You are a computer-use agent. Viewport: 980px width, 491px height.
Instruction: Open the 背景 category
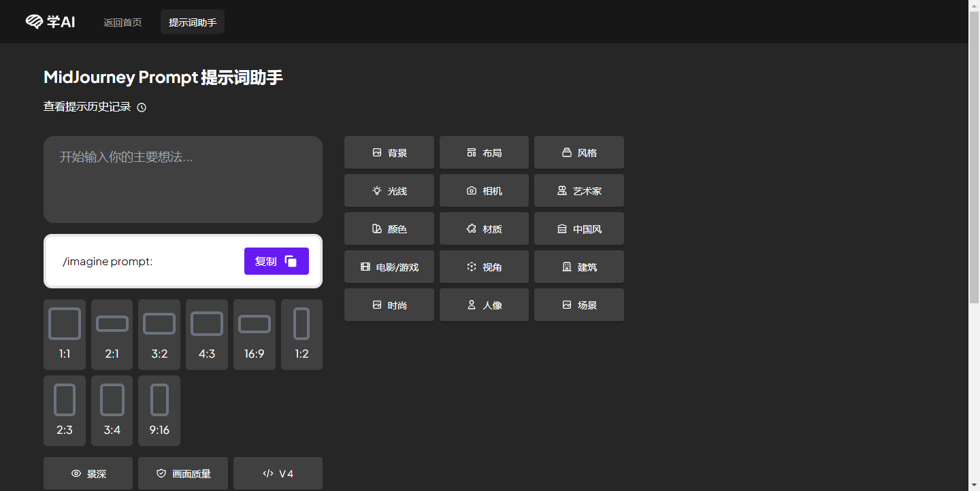click(389, 152)
